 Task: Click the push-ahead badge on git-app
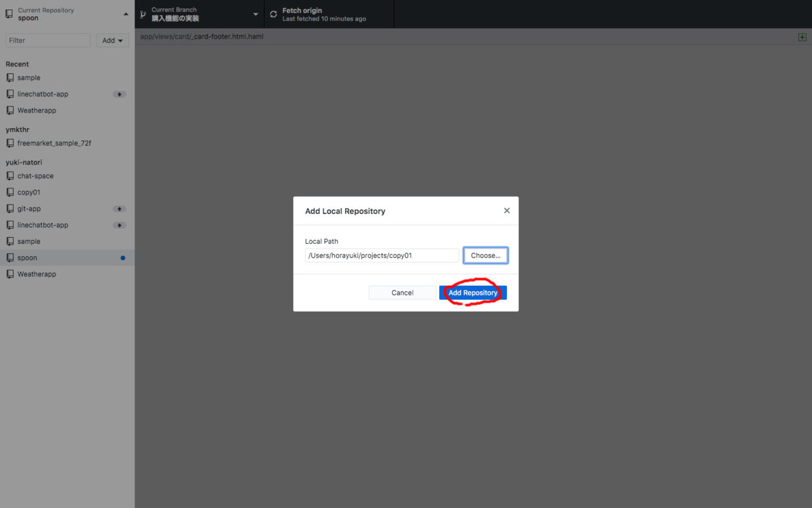tap(119, 209)
